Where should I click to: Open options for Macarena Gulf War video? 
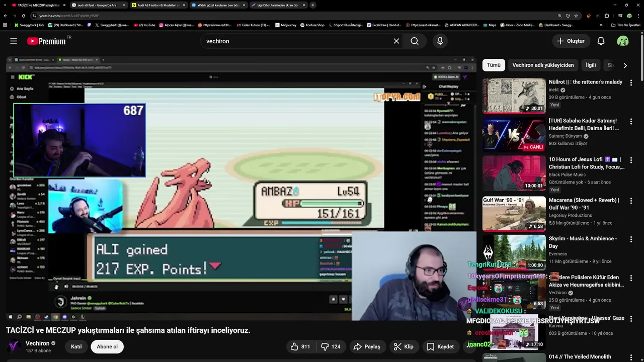click(x=631, y=201)
